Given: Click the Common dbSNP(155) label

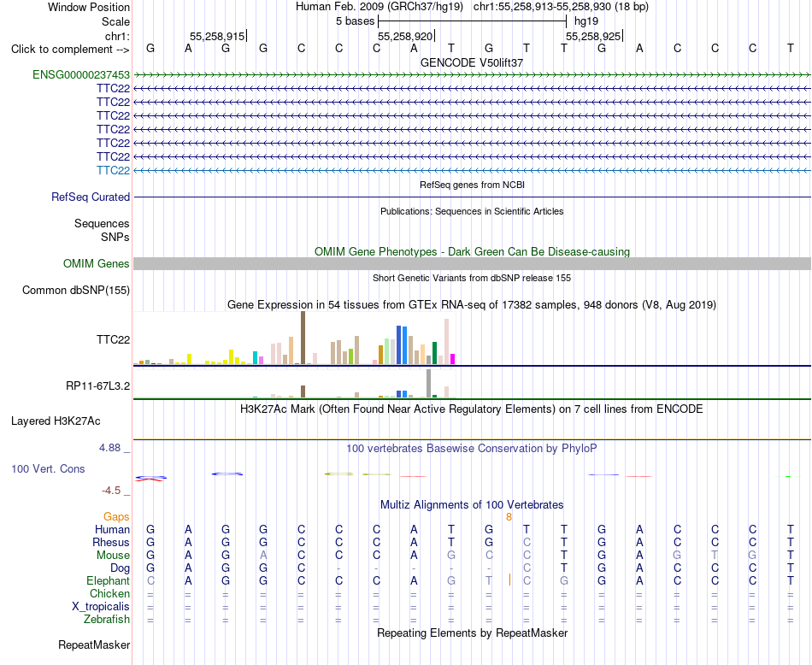Looking at the screenshot, I should click(x=76, y=290).
